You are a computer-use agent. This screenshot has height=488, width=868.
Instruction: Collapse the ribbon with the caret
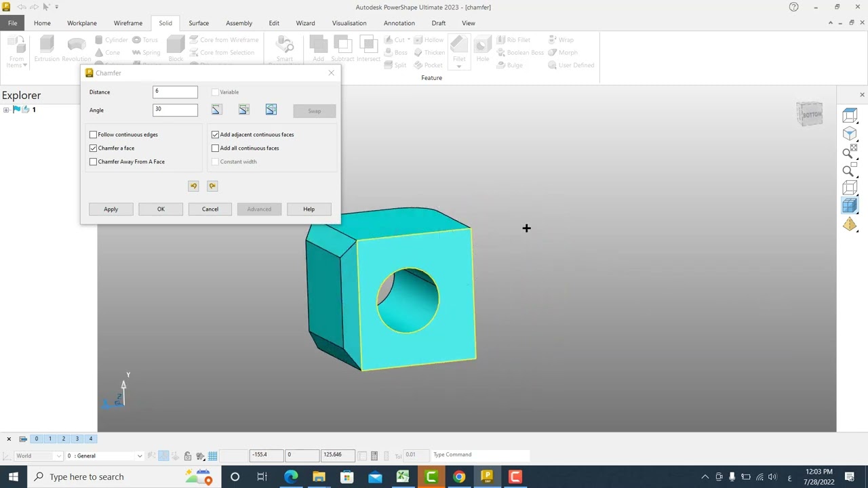[831, 23]
